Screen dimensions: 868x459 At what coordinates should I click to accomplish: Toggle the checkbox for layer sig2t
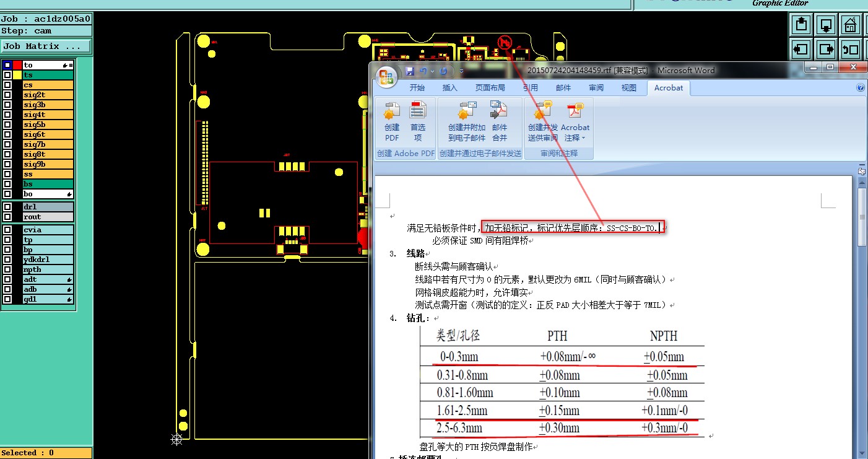[7, 95]
